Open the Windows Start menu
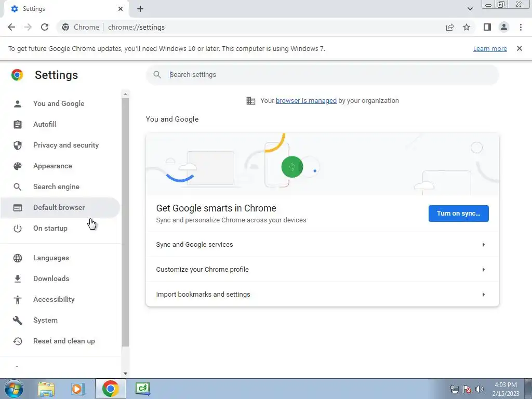Screen dimensions: 532x399 [x=14, y=389]
